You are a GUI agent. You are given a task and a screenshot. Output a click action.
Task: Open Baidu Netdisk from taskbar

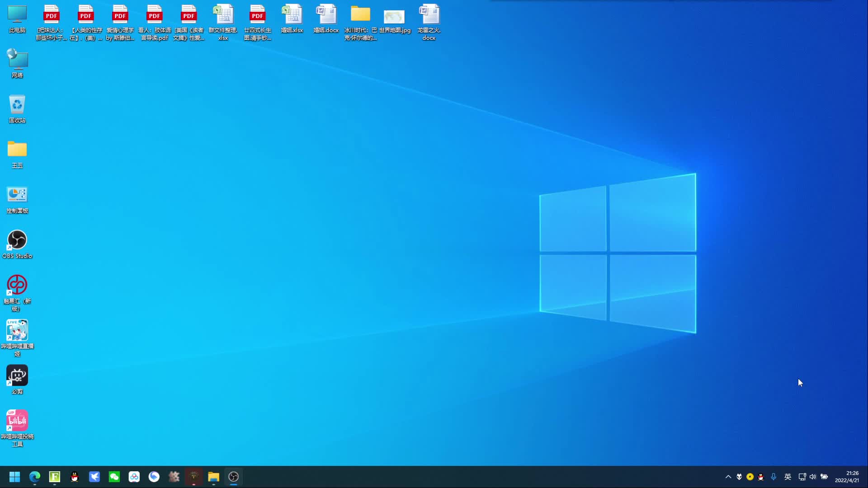click(134, 477)
